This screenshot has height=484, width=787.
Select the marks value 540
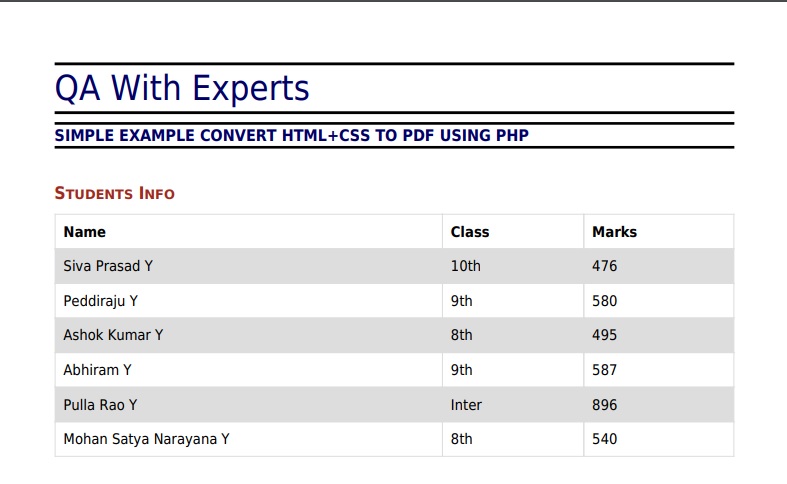point(604,439)
